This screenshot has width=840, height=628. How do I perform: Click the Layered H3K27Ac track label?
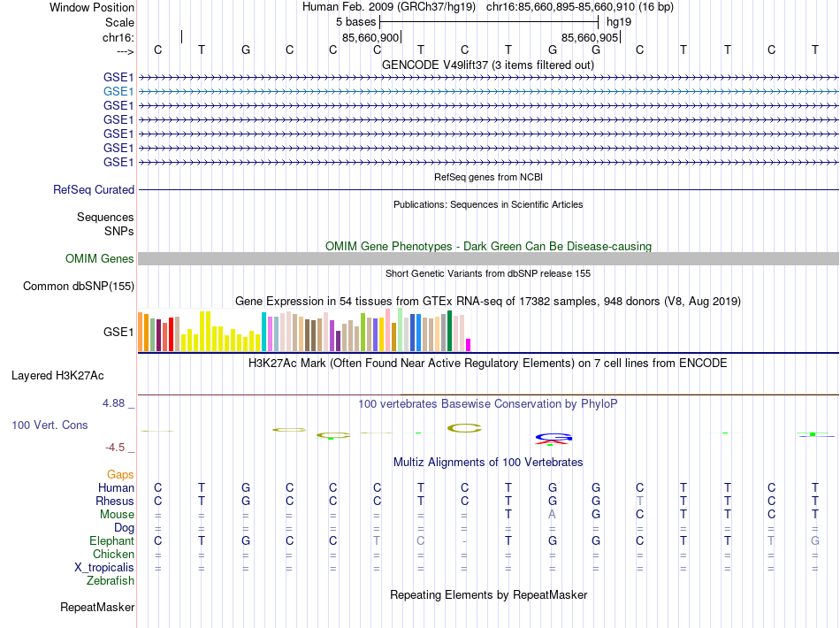(x=57, y=376)
